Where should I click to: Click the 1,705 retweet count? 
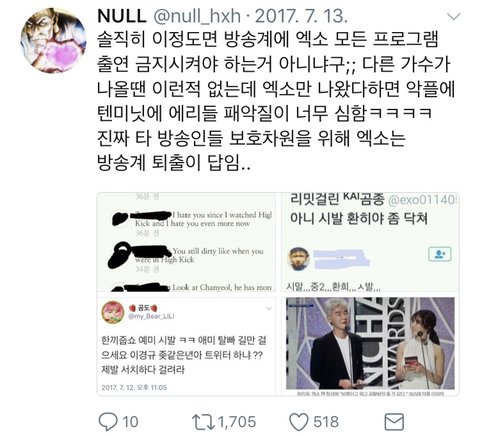[x=237, y=422]
